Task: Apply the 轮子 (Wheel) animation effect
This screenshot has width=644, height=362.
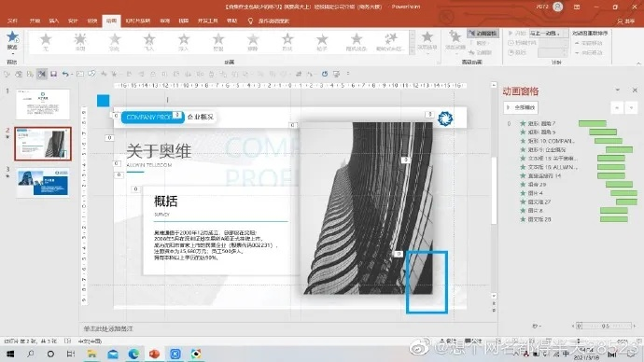Action: pos(322,42)
